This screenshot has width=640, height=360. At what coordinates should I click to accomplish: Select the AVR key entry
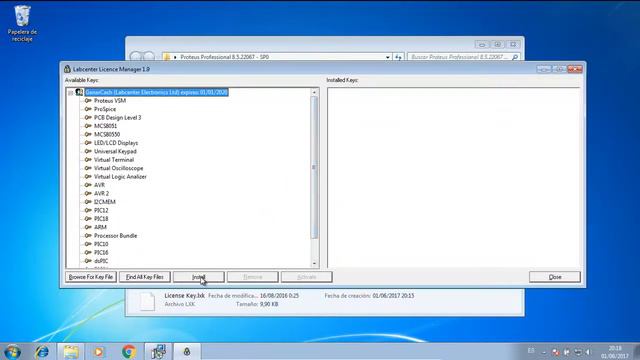point(99,185)
